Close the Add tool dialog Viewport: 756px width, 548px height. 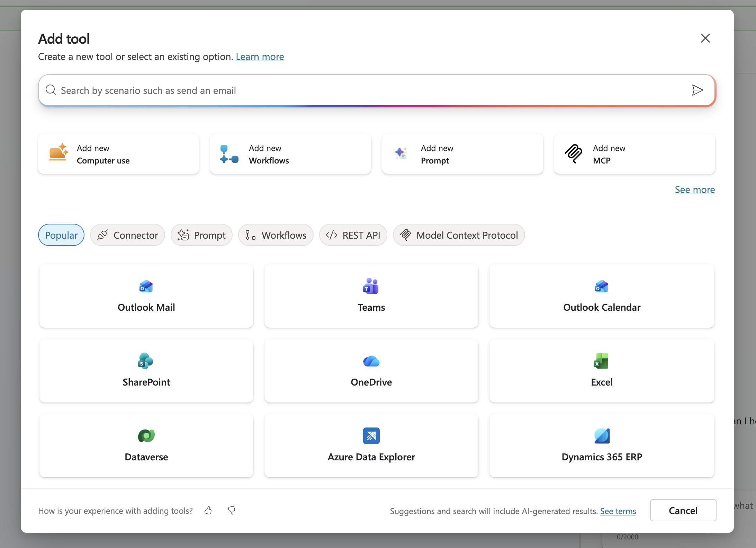[705, 38]
